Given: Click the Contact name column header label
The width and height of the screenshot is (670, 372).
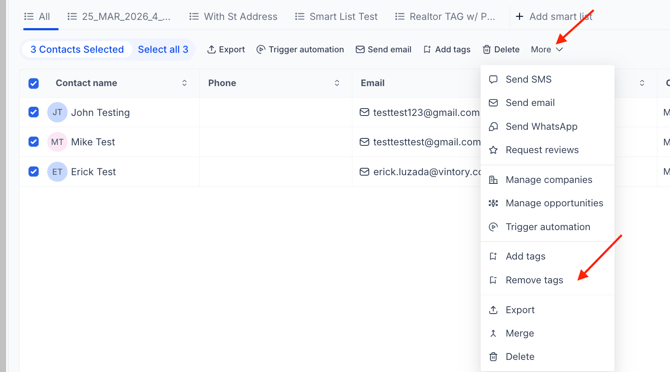Looking at the screenshot, I should (86, 83).
